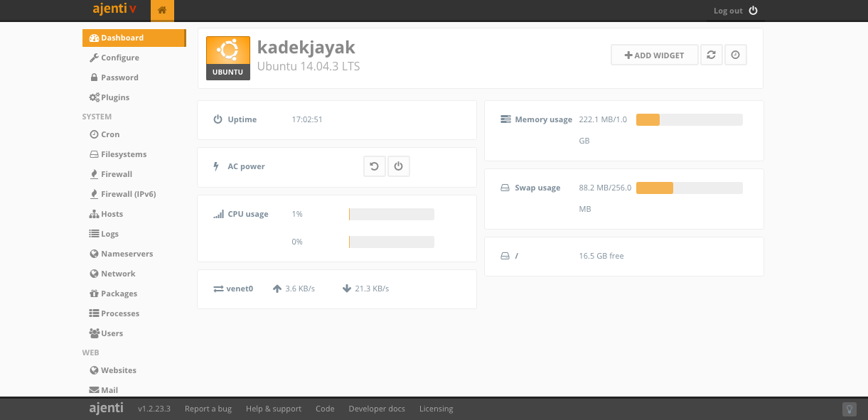Click the venet0 interface label

[x=240, y=289]
